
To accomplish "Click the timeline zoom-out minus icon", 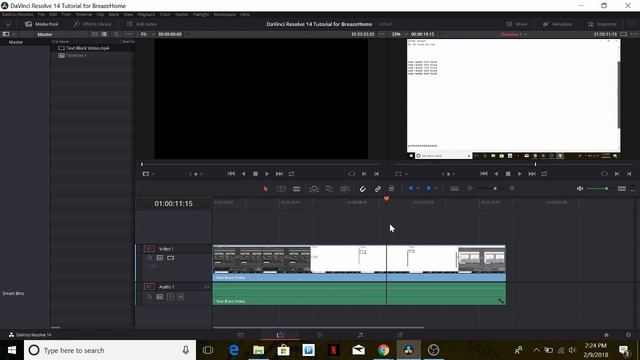I will coord(470,188).
